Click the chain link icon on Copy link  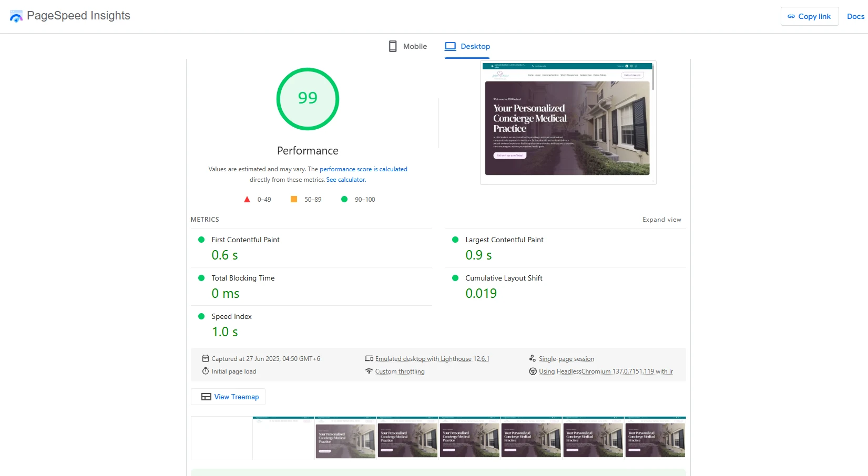tap(791, 16)
